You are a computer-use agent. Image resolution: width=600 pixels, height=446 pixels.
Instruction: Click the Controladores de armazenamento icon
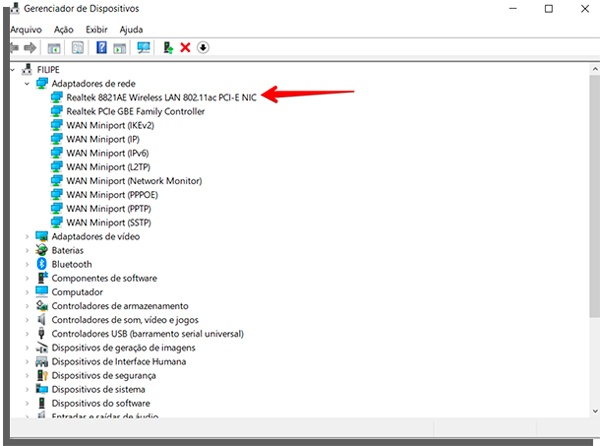coord(42,306)
